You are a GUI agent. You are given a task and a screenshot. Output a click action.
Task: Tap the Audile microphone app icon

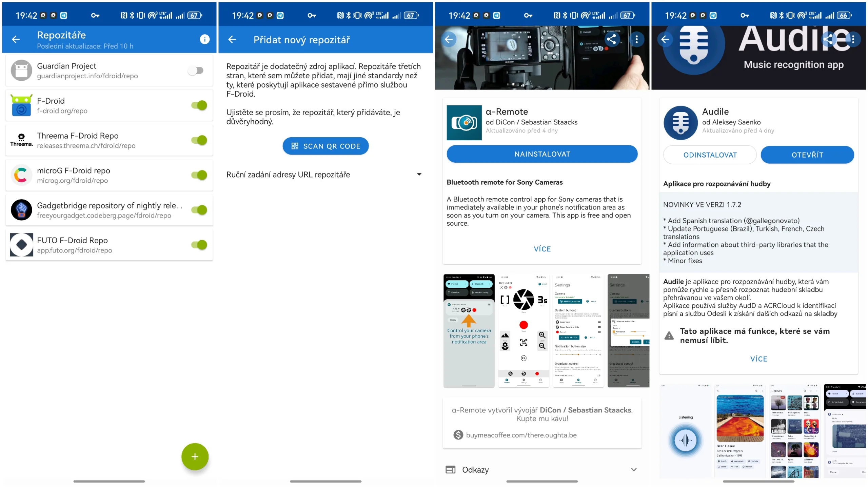click(x=680, y=123)
